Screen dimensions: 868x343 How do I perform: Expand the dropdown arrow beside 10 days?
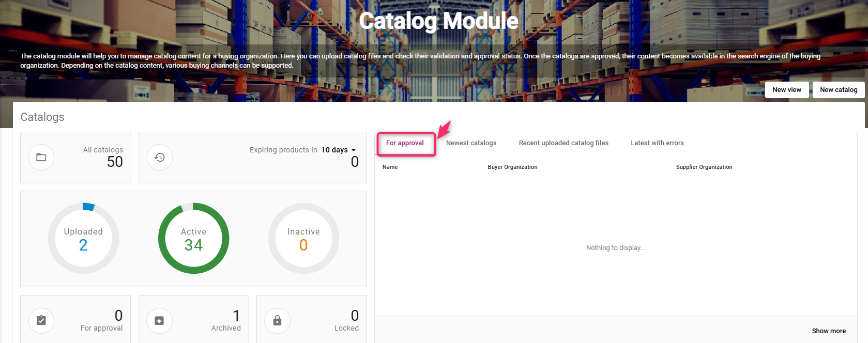click(x=354, y=150)
